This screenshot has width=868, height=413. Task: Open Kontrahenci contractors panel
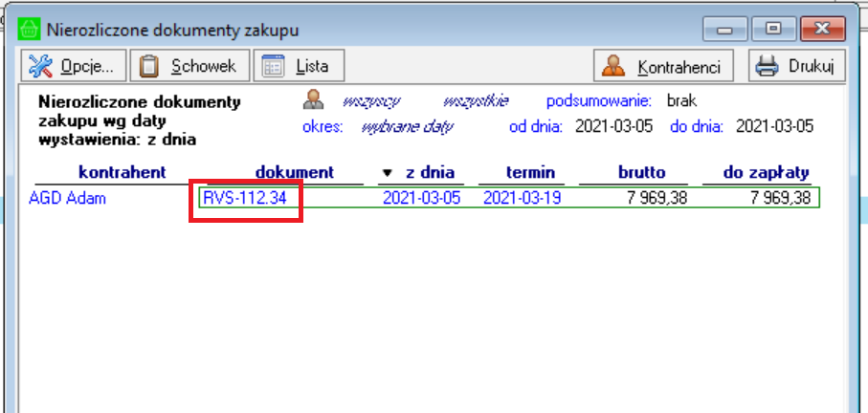click(x=667, y=66)
